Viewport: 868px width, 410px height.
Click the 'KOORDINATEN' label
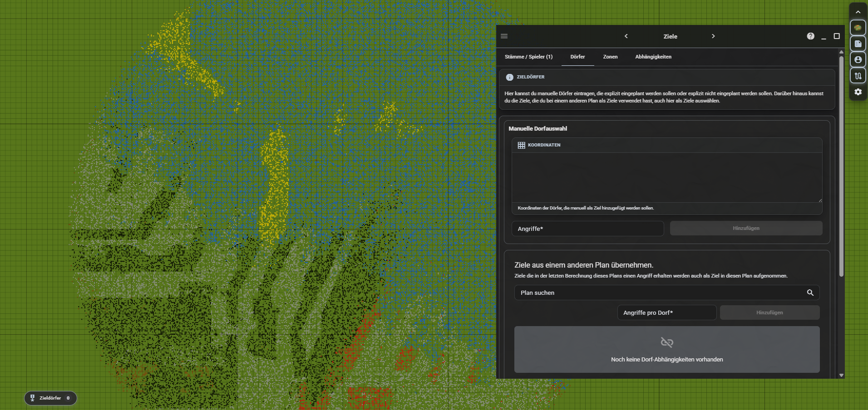click(544, 145)
